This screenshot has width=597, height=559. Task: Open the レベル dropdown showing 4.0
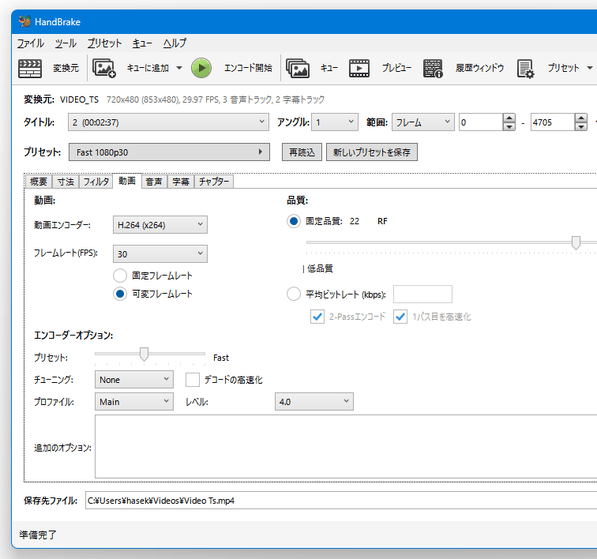pyautogui.click(x=314, y=402)
